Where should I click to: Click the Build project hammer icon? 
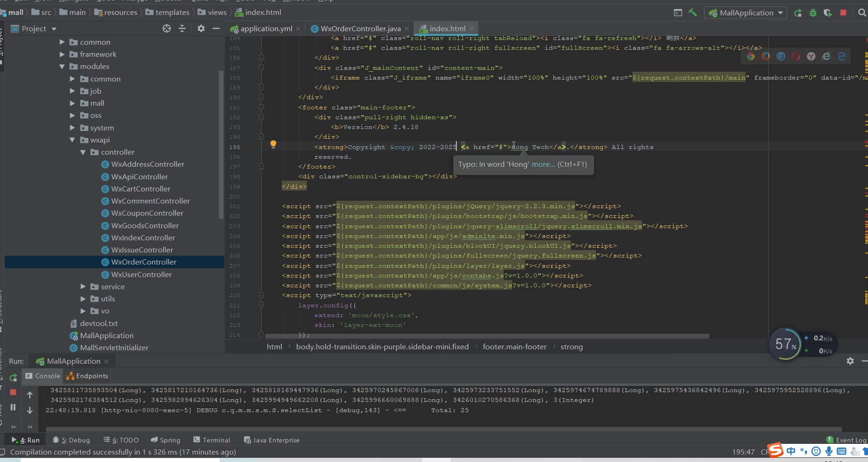692,13
